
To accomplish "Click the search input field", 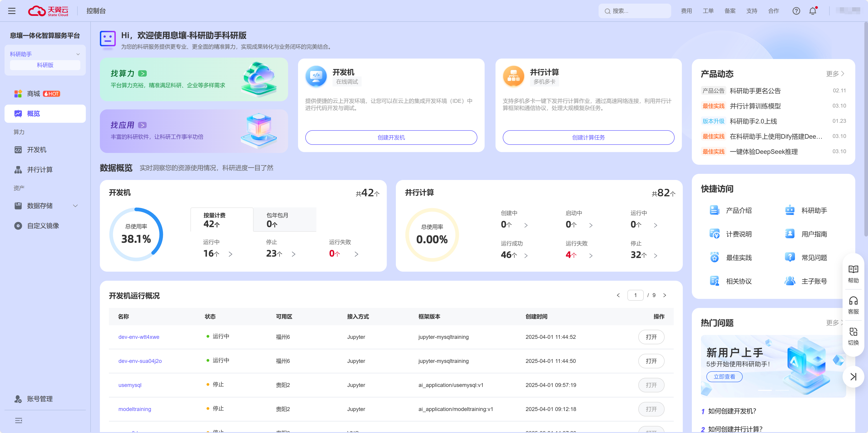I will [x=634, y=11].
